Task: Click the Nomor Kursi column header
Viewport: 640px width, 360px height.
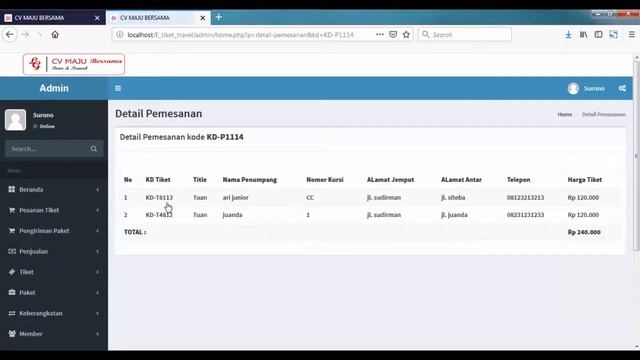Action: tap(325, 180)
